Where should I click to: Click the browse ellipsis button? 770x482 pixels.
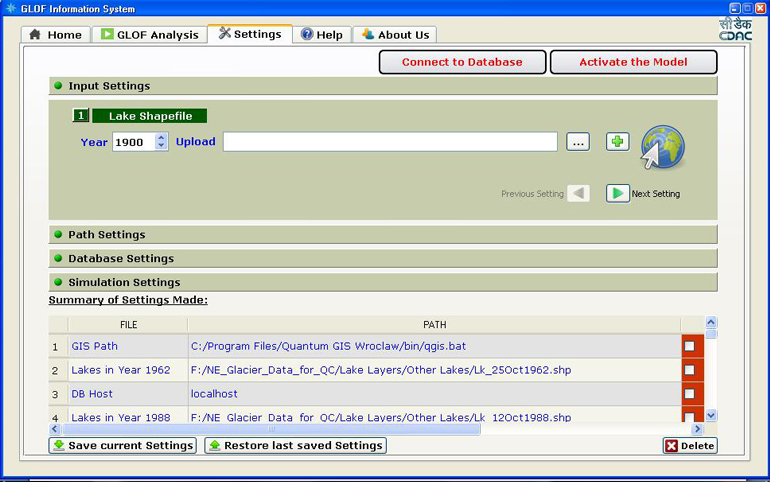[x=578, y=142]
